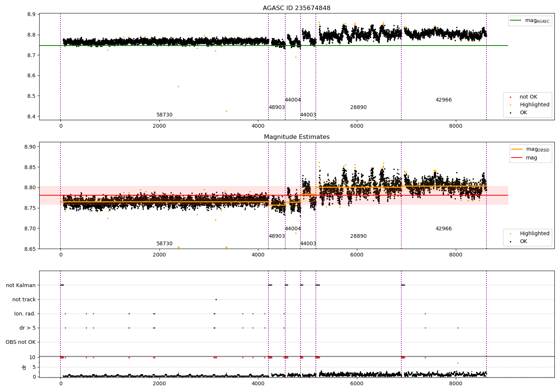Screen dimensions: 560x392
Task: Click obsid label 28890 in Magnitude Estimates plot
Action: tap(358, 236)
